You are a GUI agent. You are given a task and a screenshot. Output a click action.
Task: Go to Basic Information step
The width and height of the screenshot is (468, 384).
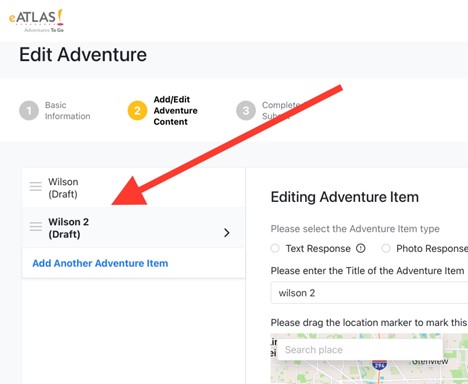(68, 111)
